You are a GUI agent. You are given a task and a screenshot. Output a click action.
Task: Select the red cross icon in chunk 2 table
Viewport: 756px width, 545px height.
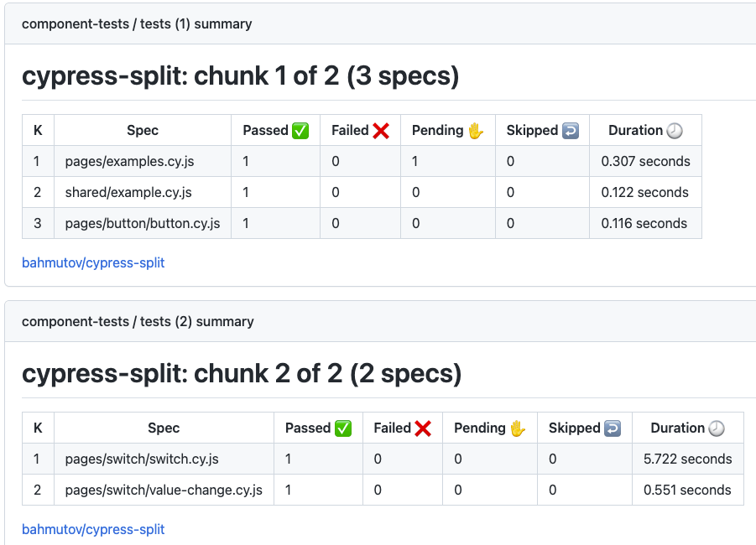pos(423,428)
